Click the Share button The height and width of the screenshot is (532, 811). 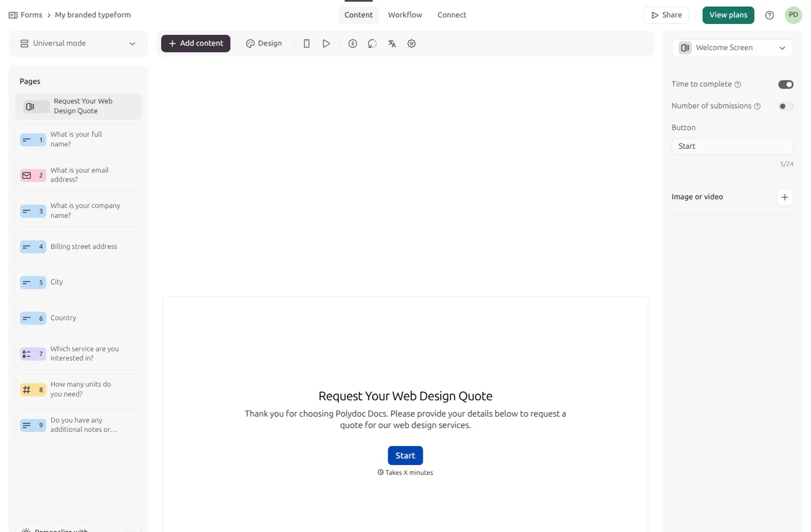pos(666,15)
